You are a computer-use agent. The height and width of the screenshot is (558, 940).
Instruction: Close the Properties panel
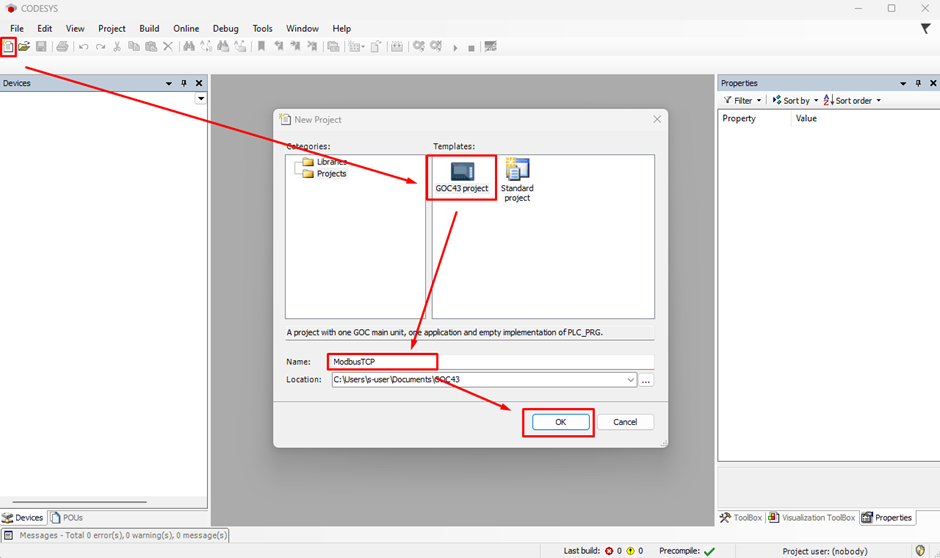tap(933, 83)
